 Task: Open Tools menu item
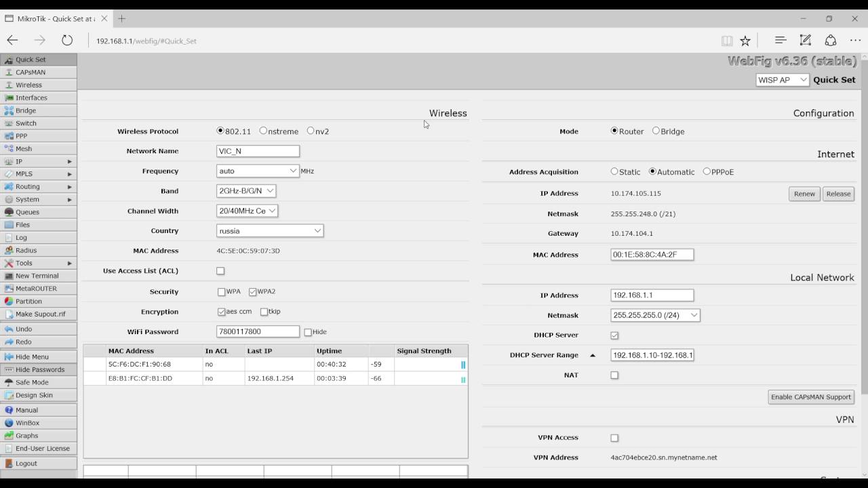(39, 263)
